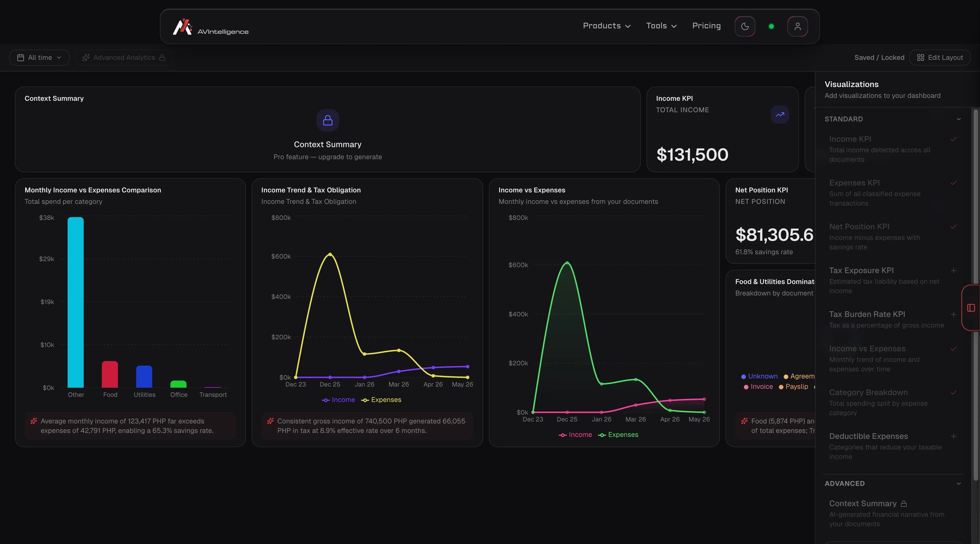Click the 61.8% savings rate text
Image resolution: width=980 pixels, height=544 pixels.
pyautogui.click(x=764, y=252)
